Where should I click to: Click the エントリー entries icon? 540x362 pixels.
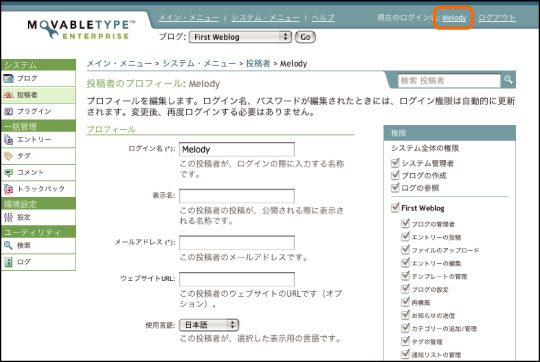tap(8, 139)
